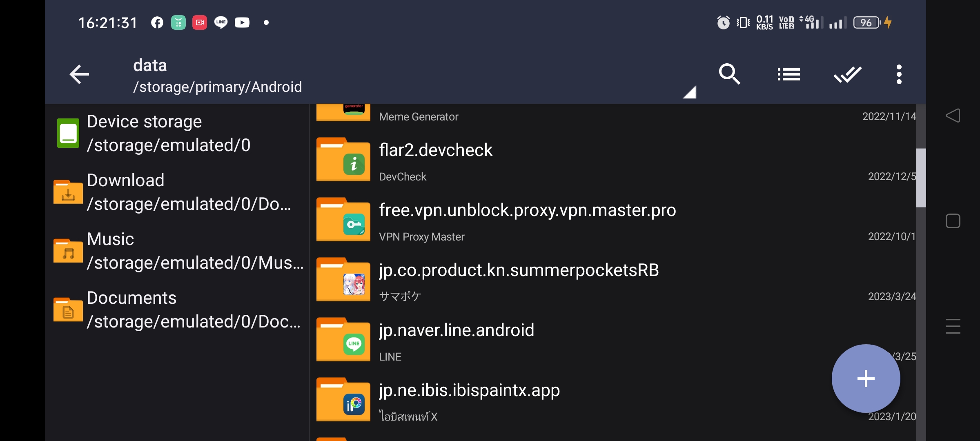Tap the select-all double checkmark
980x441 pixels.
point(847,74)
